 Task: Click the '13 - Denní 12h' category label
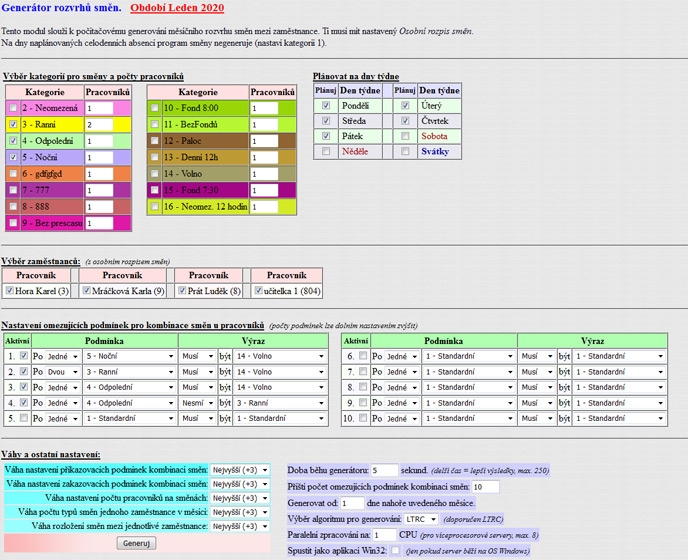191,157
